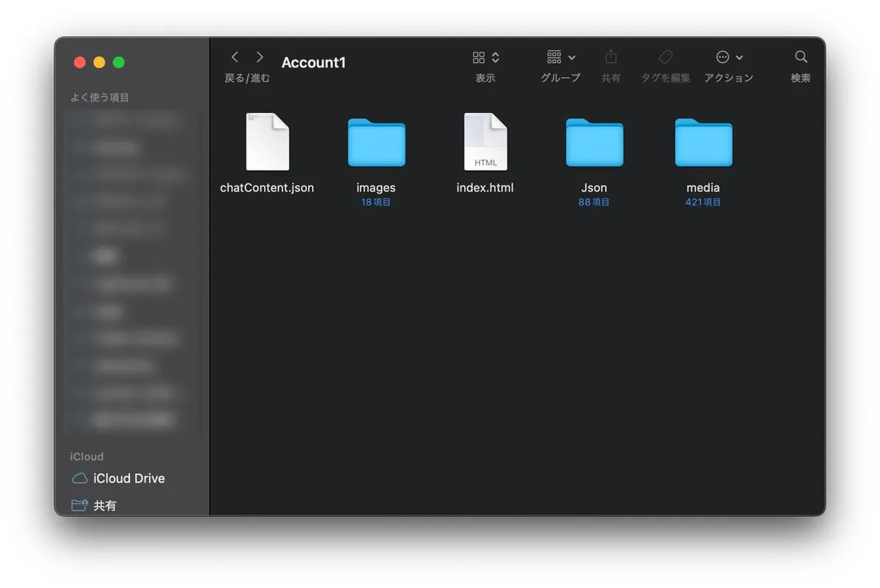Select the chatContent.json file icon

coord(267,142)
